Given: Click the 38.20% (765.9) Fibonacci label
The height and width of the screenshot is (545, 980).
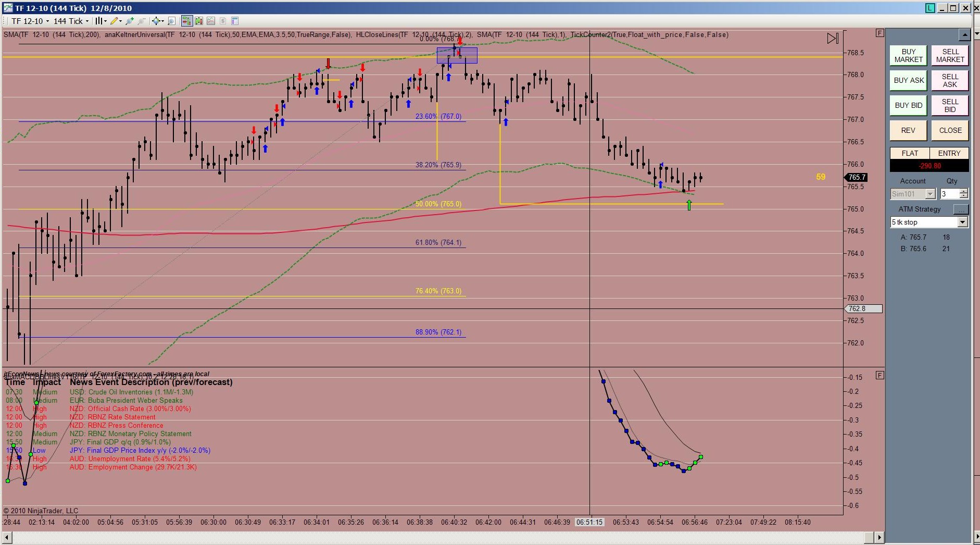Looking at the screenshot, I should pos(438,165).
